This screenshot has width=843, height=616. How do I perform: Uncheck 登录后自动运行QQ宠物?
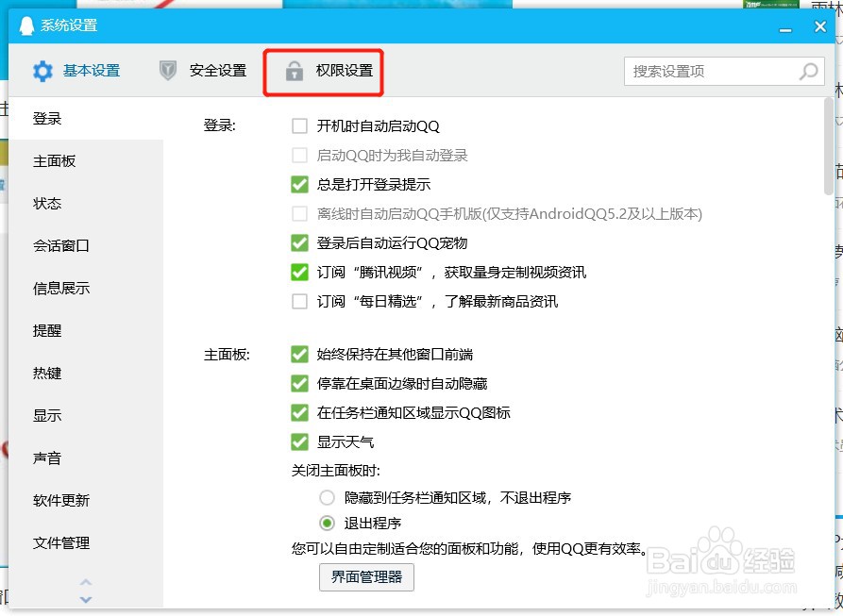click(299, 242)
